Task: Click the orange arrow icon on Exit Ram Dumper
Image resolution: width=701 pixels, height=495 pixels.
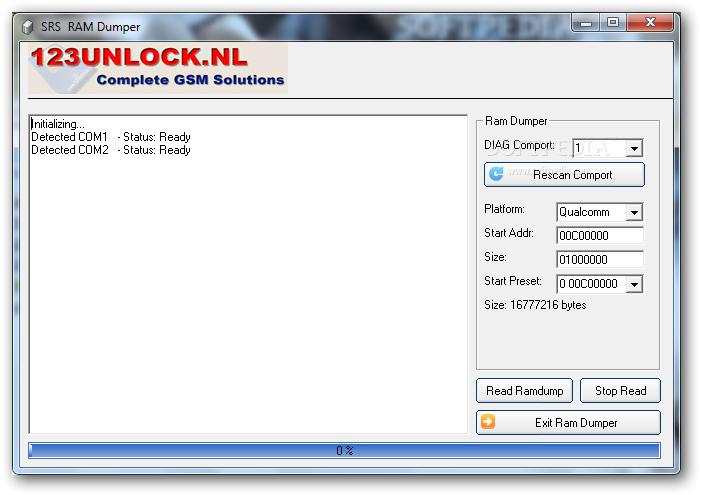Action: (488, 422)
